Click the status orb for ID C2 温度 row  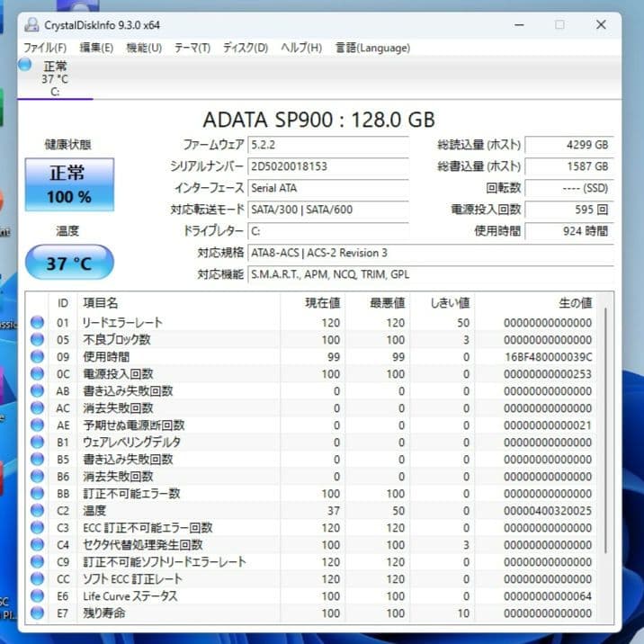point(38,511)
